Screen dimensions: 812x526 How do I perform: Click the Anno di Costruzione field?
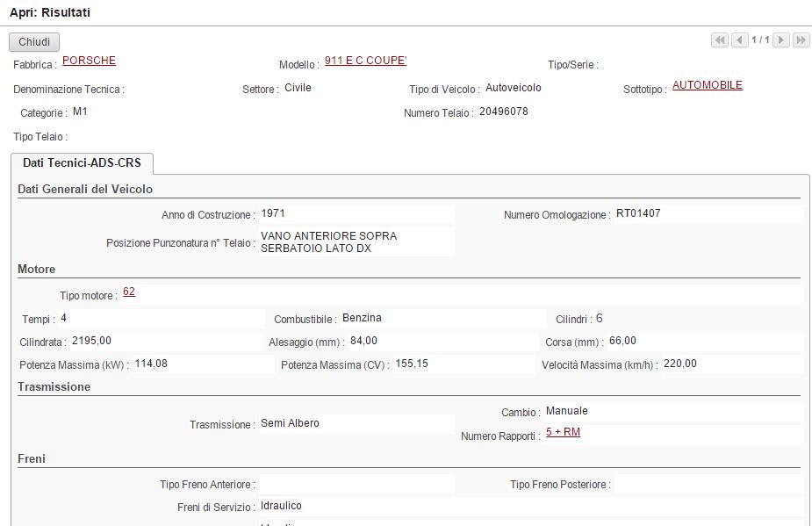pos(356,213)
